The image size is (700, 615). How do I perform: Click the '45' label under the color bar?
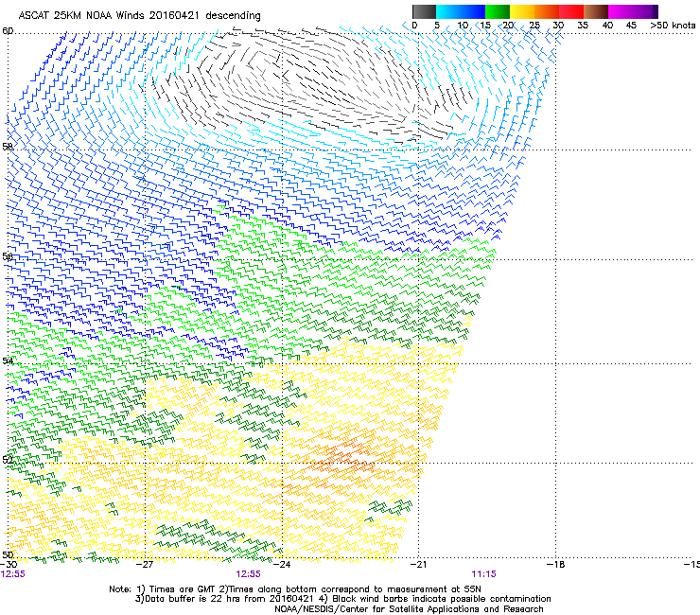631,25
